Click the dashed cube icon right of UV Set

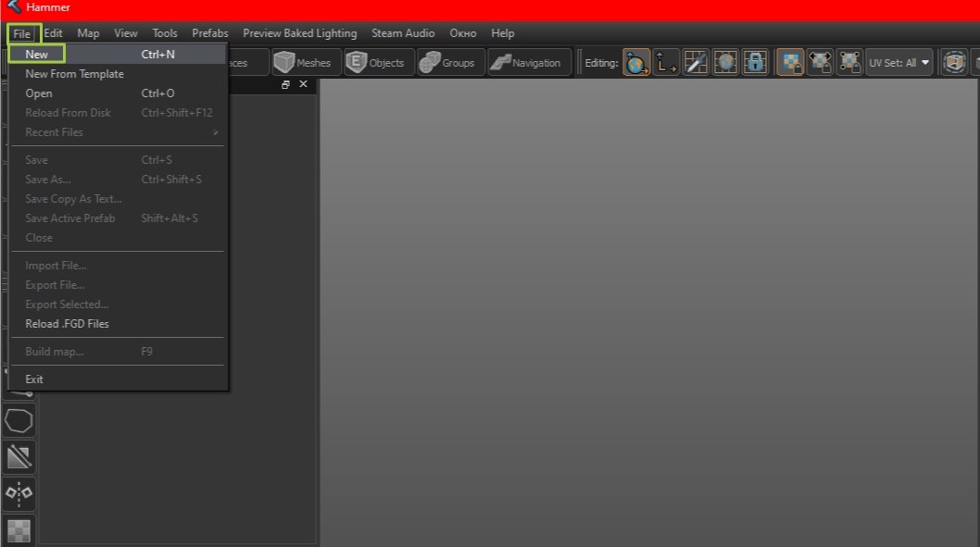tap(953, 63)
